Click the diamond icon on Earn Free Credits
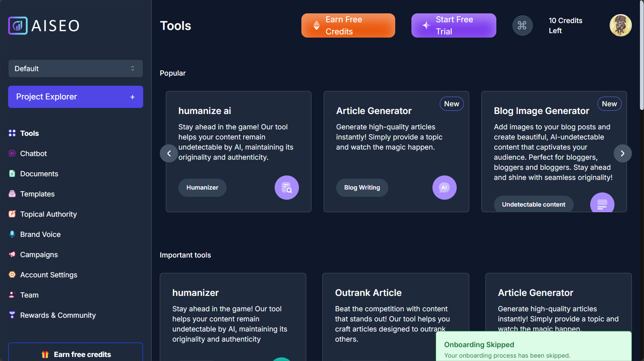The width and height of the screenshot is (644, 361). click(x=317, y=25)
